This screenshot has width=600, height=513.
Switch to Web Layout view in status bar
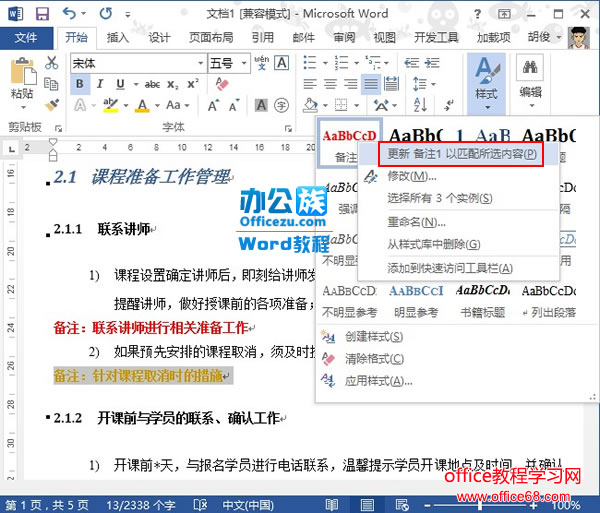click(402, 505)
